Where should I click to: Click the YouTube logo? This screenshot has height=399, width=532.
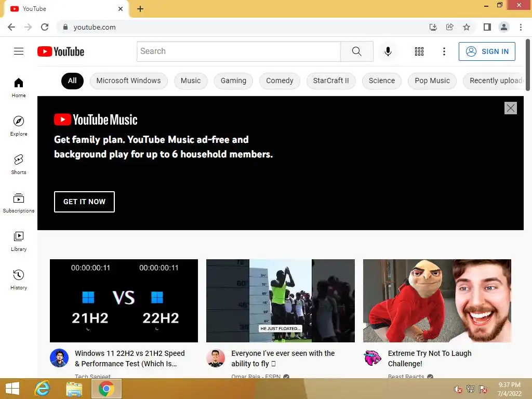[x=61, y=51]
